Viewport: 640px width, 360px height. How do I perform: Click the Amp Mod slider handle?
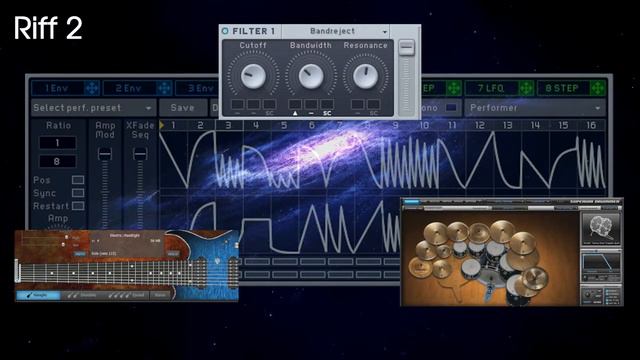point(105,154)
